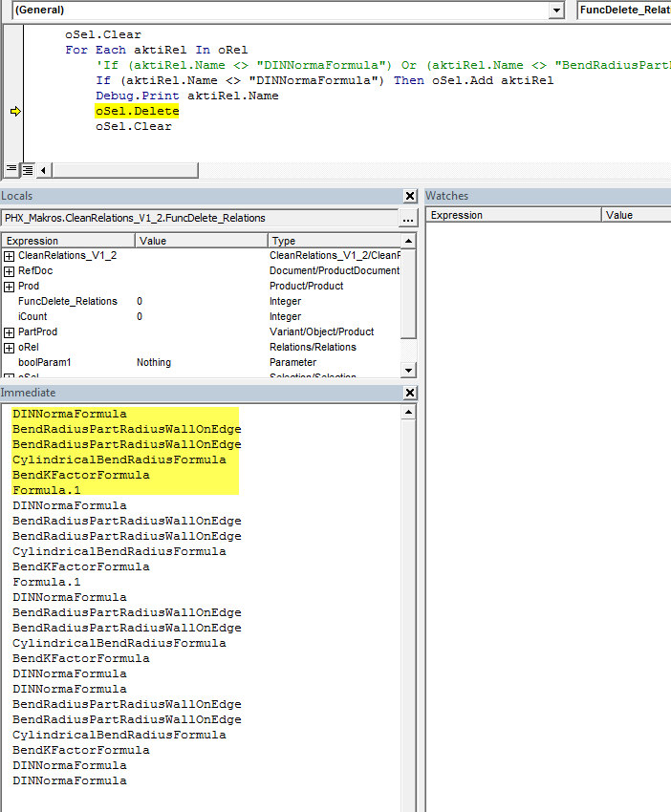Switch to Procedure View button
This screenshot has width=671, height=812.
pos(11,169)
